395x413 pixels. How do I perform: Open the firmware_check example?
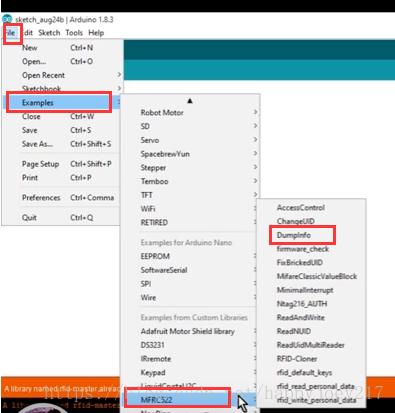point(311,249)
